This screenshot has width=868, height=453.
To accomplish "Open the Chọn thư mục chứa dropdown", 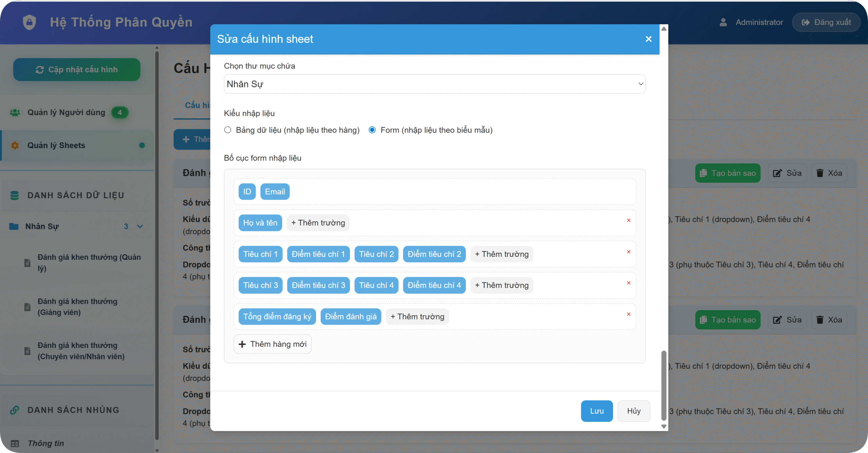I will point(435,84).
